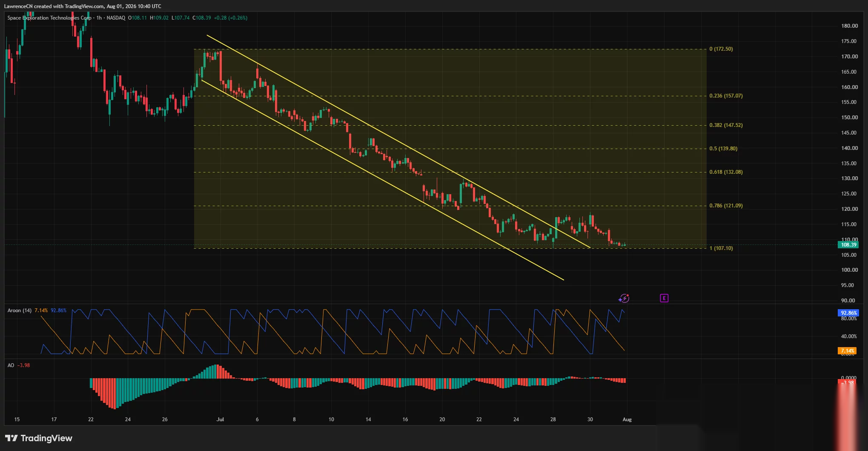Click the change value +0.28 (+0.26%)
868x451 pixels.
pyautogui.click(x=230, y=18)
